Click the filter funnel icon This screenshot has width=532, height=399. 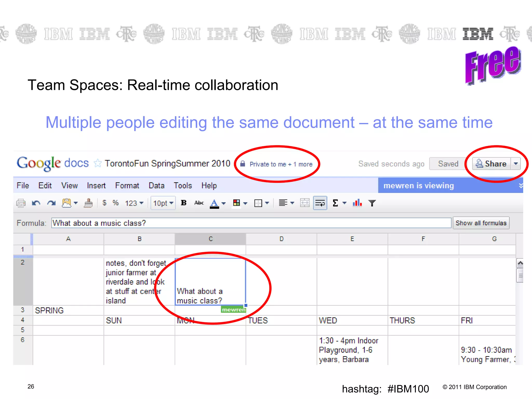click(372, 203)
